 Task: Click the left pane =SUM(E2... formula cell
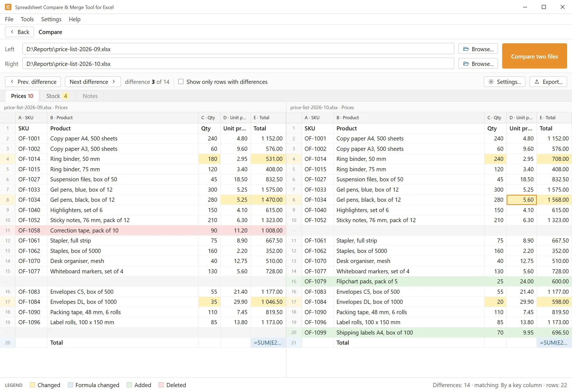(x=268, y=343)
